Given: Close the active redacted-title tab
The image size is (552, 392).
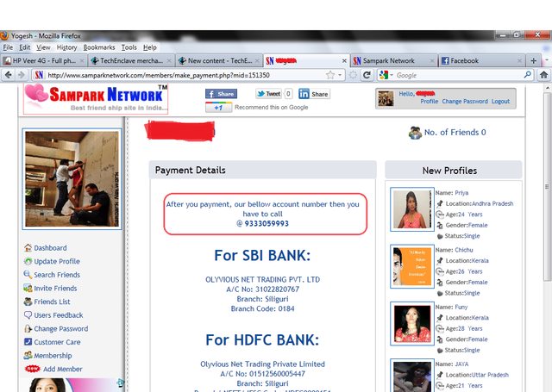Looking at the screenshot, I should coord(344,61).
